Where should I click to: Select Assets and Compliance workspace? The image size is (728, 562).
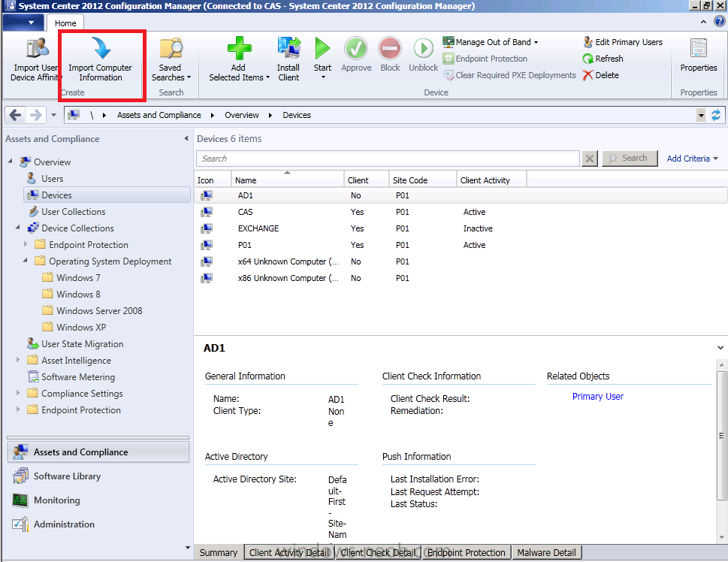(98, 452)
